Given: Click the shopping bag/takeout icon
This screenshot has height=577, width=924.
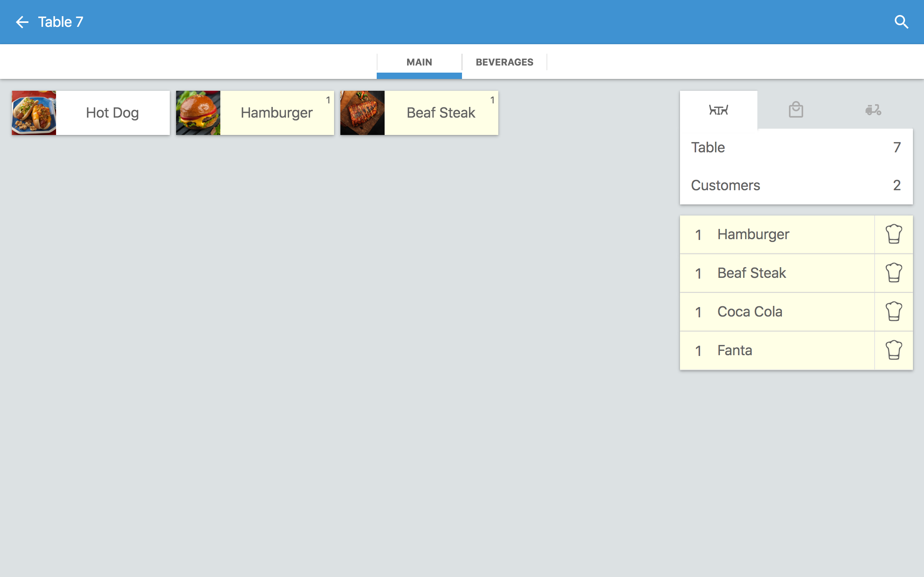Looking at the screenshot, I should (796, 111).
